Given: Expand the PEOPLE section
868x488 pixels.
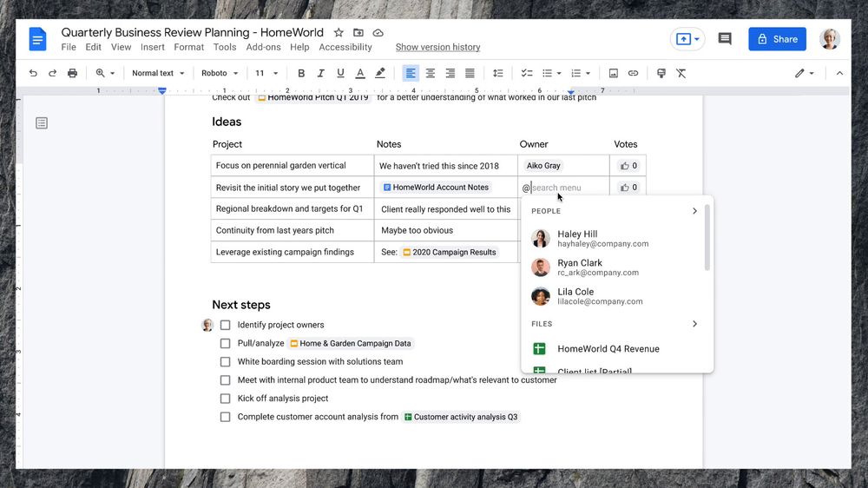Looking at the screenshot, I should click(x=694, y=211).
